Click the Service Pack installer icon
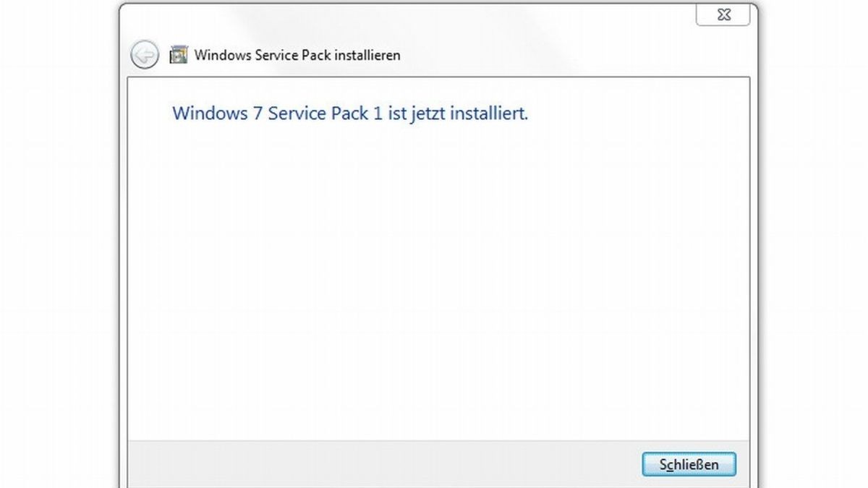 [x=178, y=55]
